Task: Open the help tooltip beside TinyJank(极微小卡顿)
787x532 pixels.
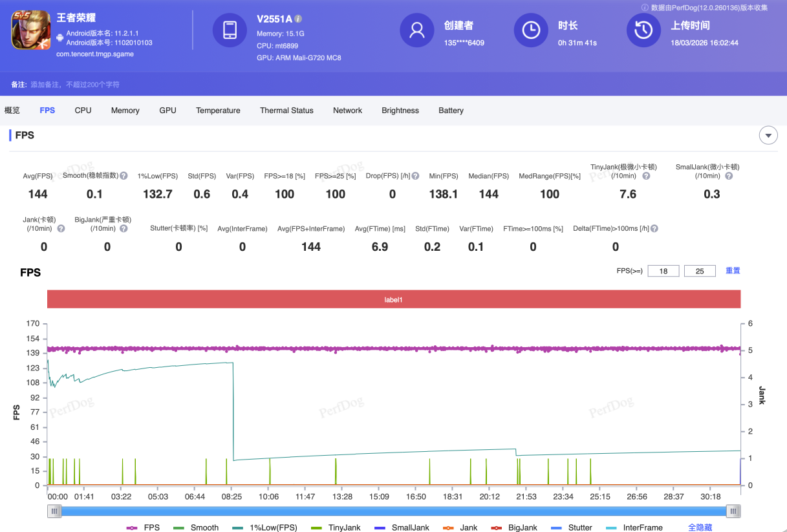Action: pos(646,176)
